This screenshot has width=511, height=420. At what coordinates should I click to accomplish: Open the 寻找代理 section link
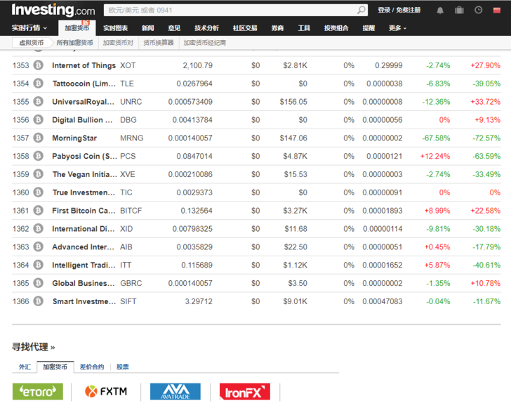(33, 347)
